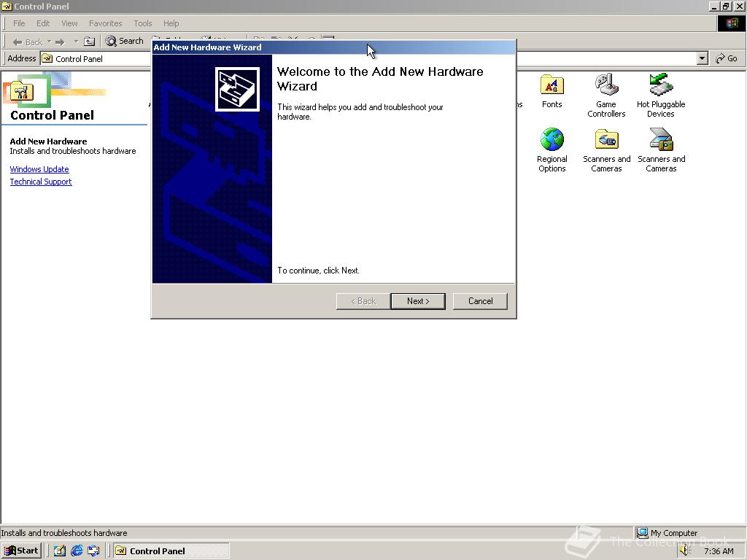The height and width of the screenshot is (560, 747).
Task: Click the Go button
Action: (727, 58)
